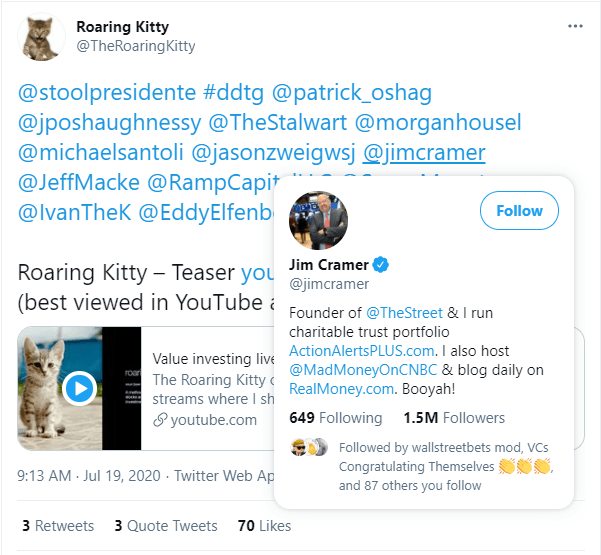Click the clapping hands emoji row
The image size is (601, 555).
pyautogui.click(x=524, y=466)
